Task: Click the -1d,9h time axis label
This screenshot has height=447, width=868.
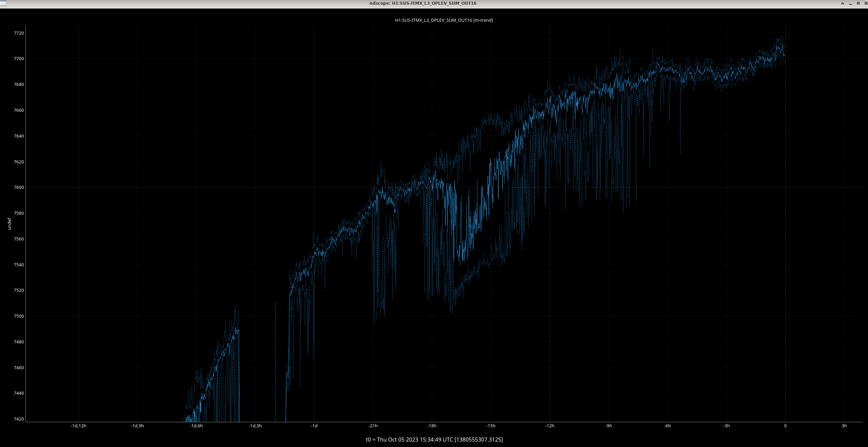Action: pyautogui.click(x=137, y=426)
